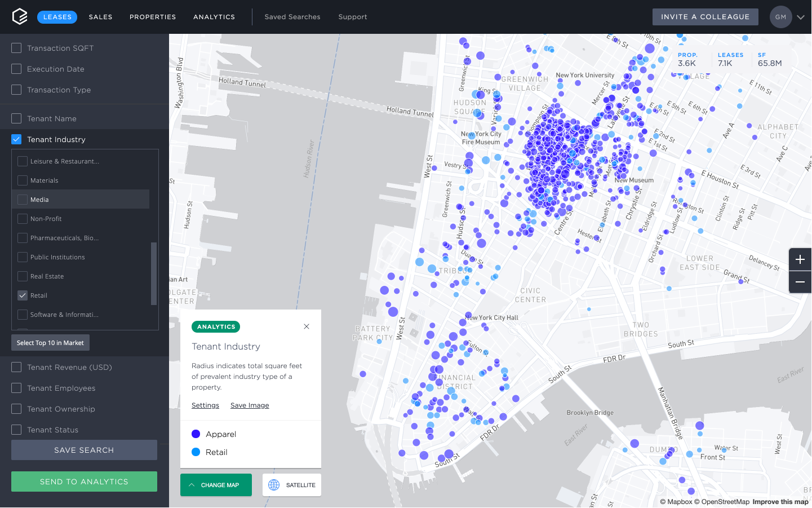Viewport: 812px width, 508px height.
Task: Click the purple Apparel color swatch
Action: (x=194, y=434)
